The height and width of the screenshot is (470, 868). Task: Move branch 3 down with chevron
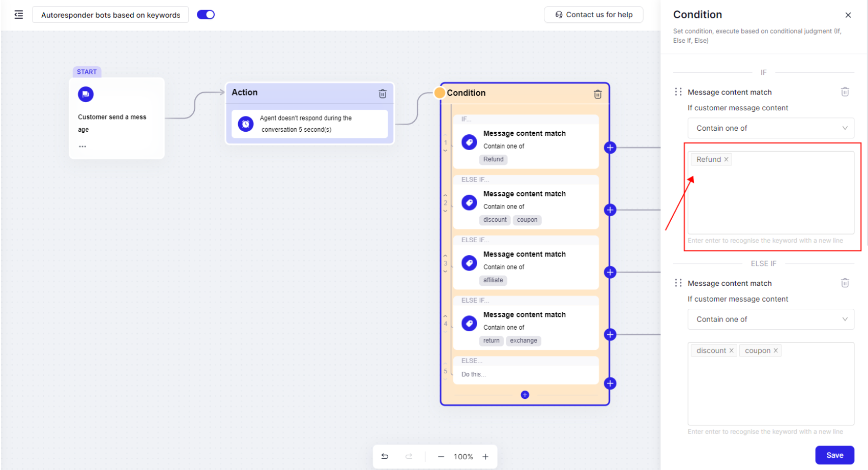tap(445, 272)
